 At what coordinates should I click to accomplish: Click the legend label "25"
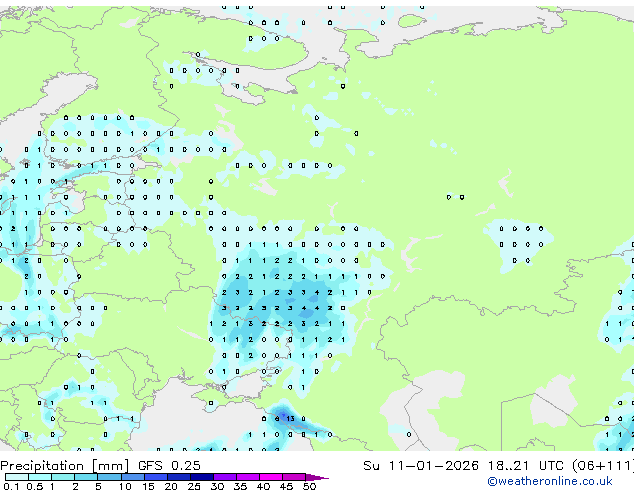click(x=194, y=486)
